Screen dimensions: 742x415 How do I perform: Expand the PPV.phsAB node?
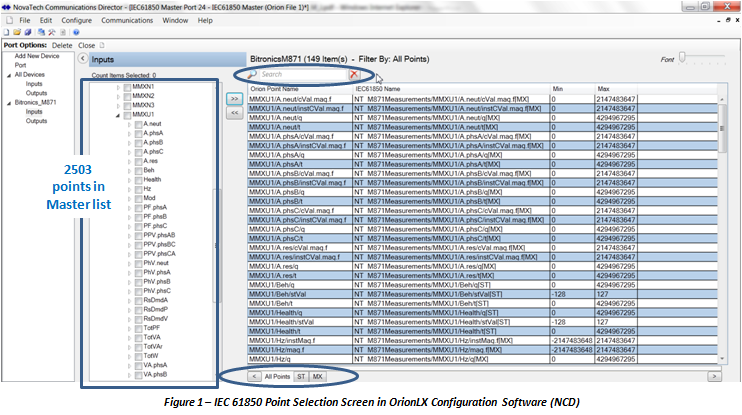point(129,236)
